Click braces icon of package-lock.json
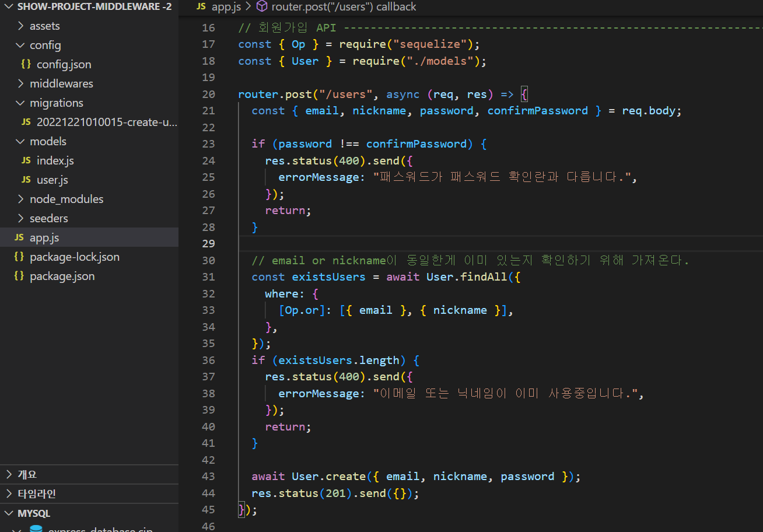 click(19, 257)
